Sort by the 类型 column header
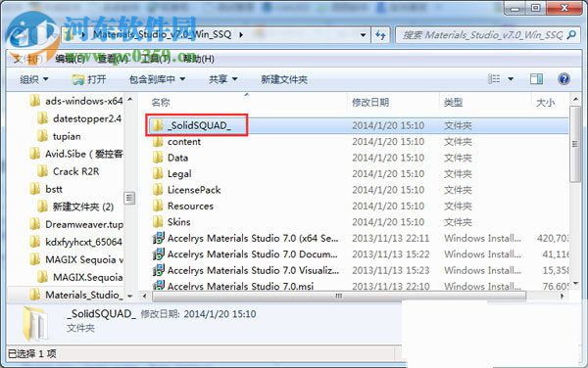 (453, 102)
